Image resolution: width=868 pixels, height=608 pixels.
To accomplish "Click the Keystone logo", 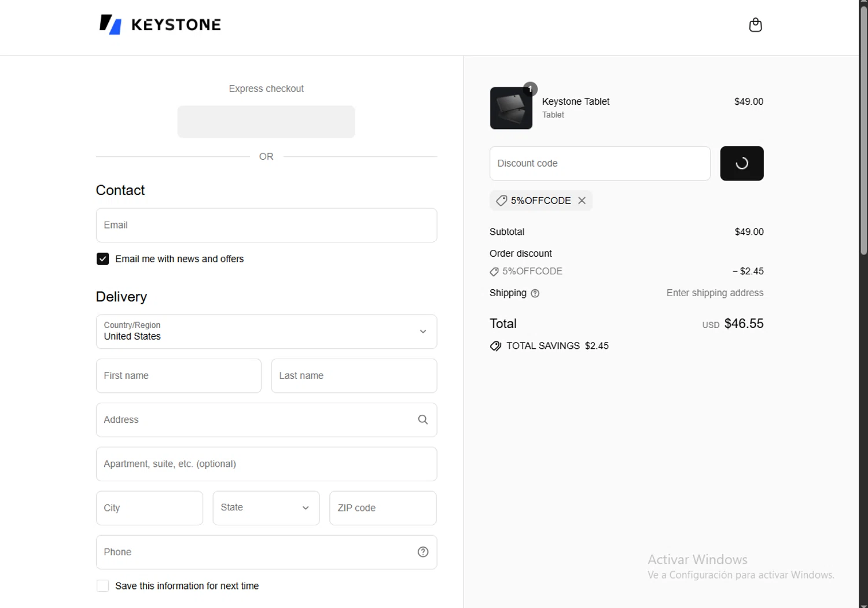I will tap(160, 24).
